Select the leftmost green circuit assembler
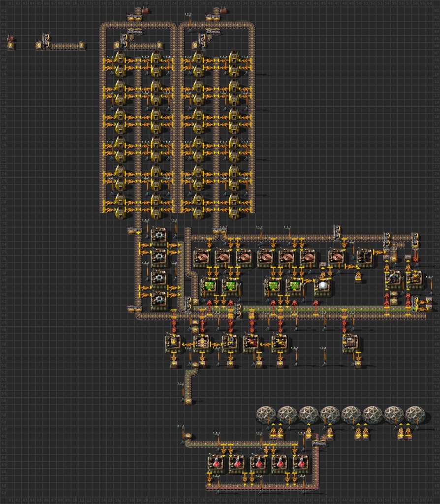 [x=209, y=287]
